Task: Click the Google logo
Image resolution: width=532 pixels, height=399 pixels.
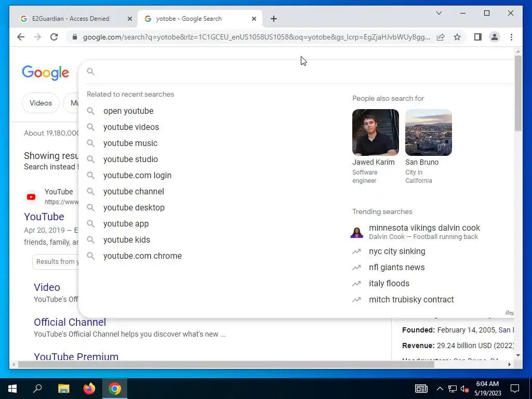Action: pos(46,73)
